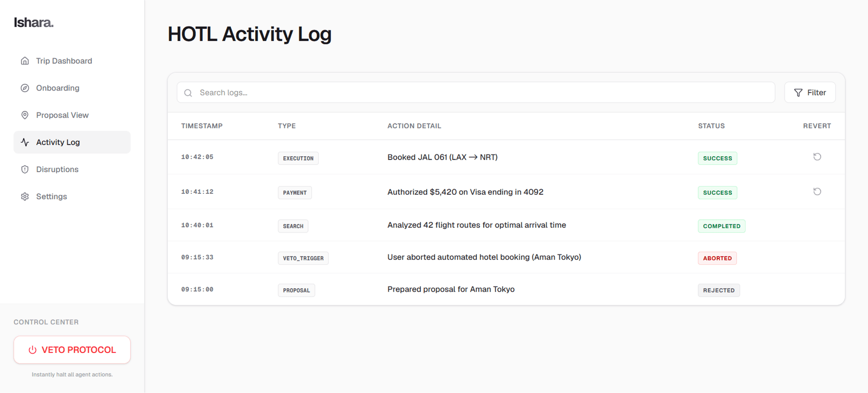Click the pulse icon beside Activity Log
Screen dimensions: 868x393
tap(25, 142)
